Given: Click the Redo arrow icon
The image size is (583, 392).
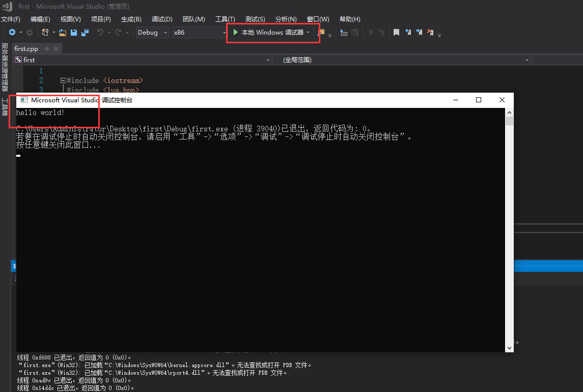Looking at the screenshot, I should click(118, 33).
